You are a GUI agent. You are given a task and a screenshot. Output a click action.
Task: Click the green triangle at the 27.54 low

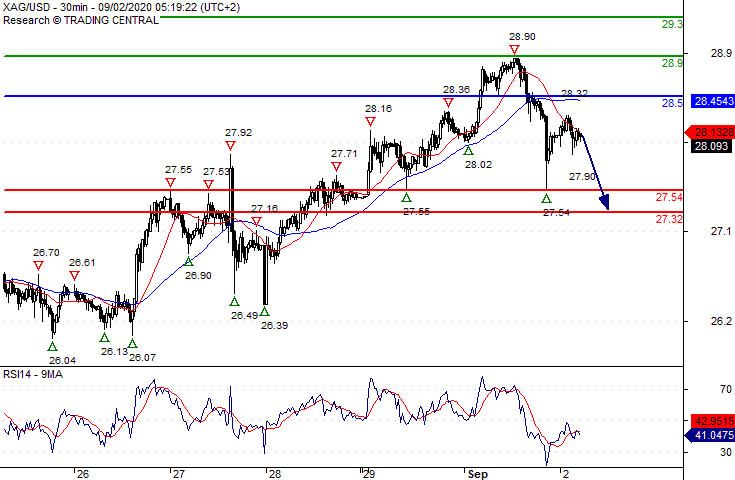click(546, 198)
